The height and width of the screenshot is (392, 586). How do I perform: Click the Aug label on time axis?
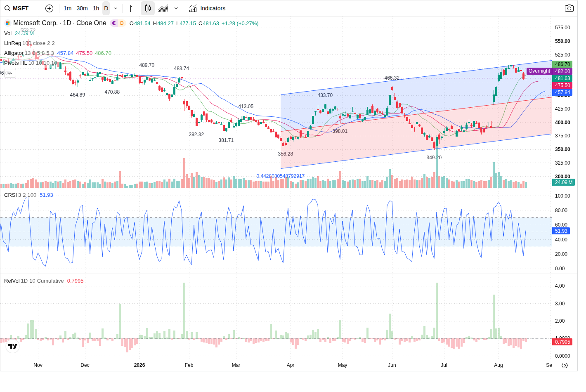pyautogui.click(x=499, y=365)
